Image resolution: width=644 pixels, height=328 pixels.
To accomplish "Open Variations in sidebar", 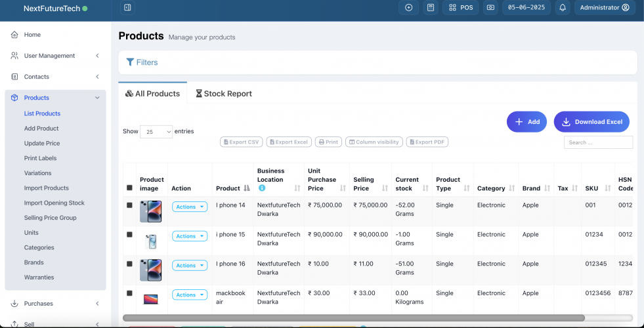I will (38, 173).
